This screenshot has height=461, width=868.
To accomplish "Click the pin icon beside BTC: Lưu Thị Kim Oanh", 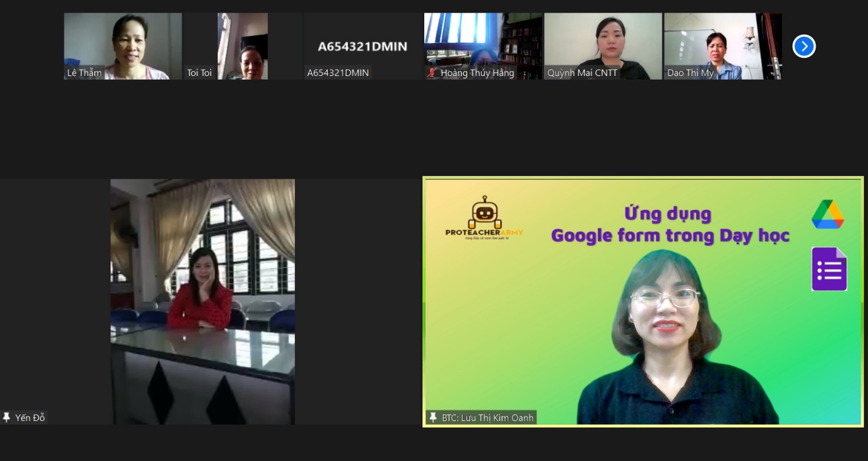I will point(433,417).
